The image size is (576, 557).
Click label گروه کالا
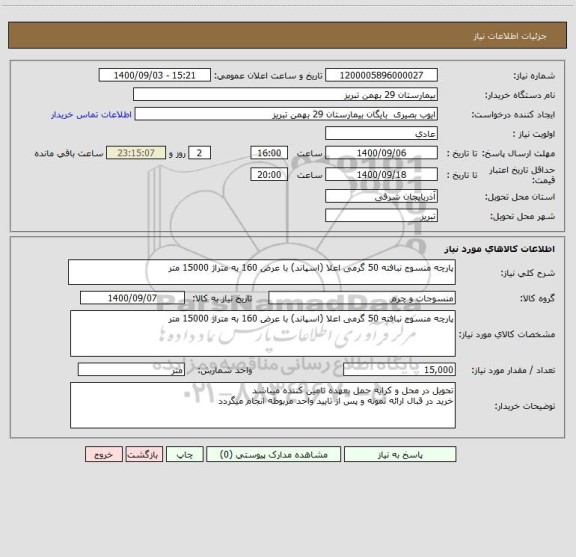(537, 299)
